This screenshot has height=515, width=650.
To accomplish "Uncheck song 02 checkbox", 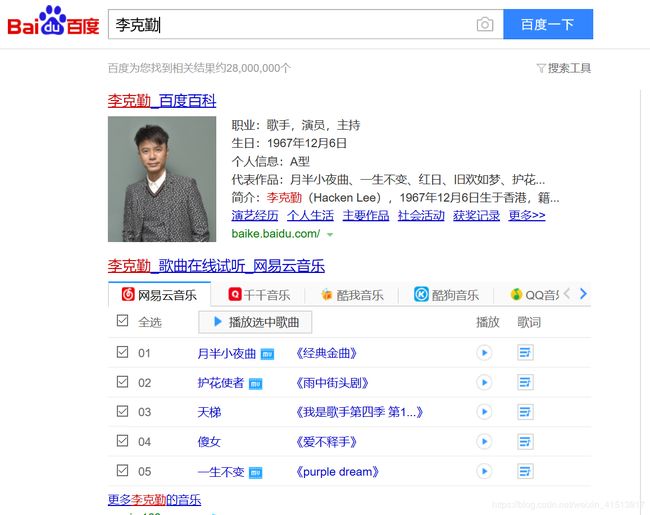I will (122, 381).
